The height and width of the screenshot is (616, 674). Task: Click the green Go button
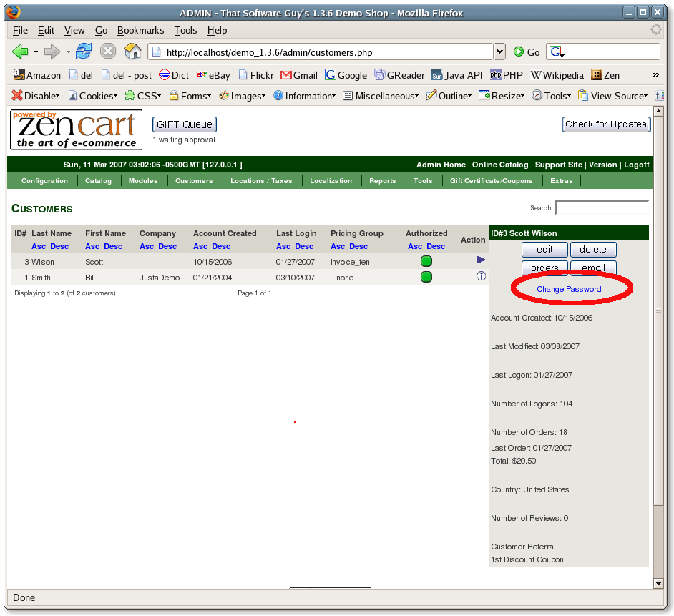(x=527, y=52)
